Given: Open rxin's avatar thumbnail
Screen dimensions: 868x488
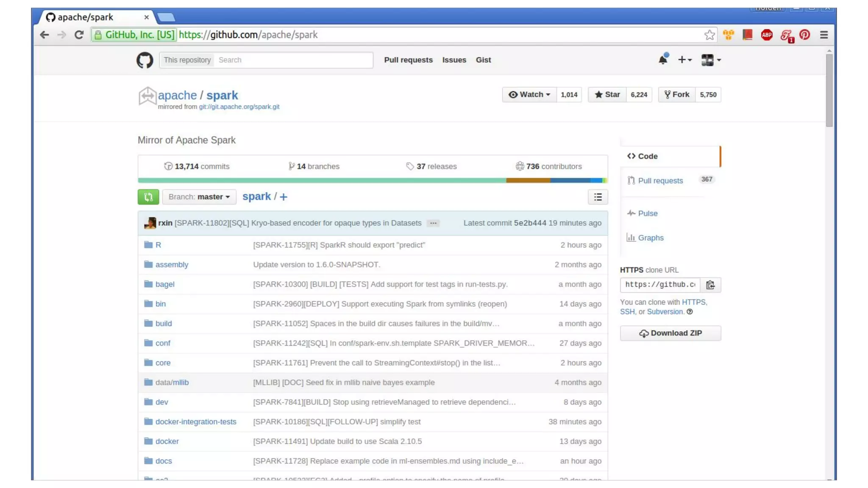Looking at the screenshot, I should tap(150, 223).
